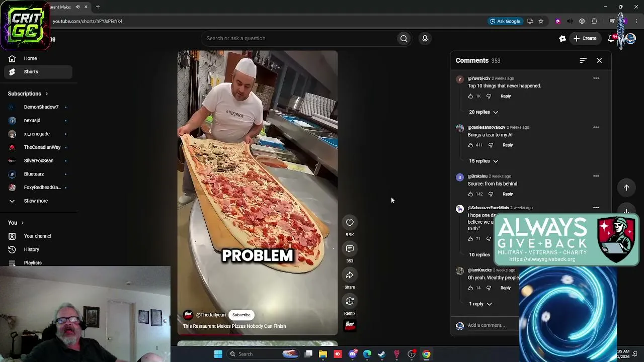Open the Subscriptions section heading
Viewport: 644px width, 362px height.
[x=28, y=94]
